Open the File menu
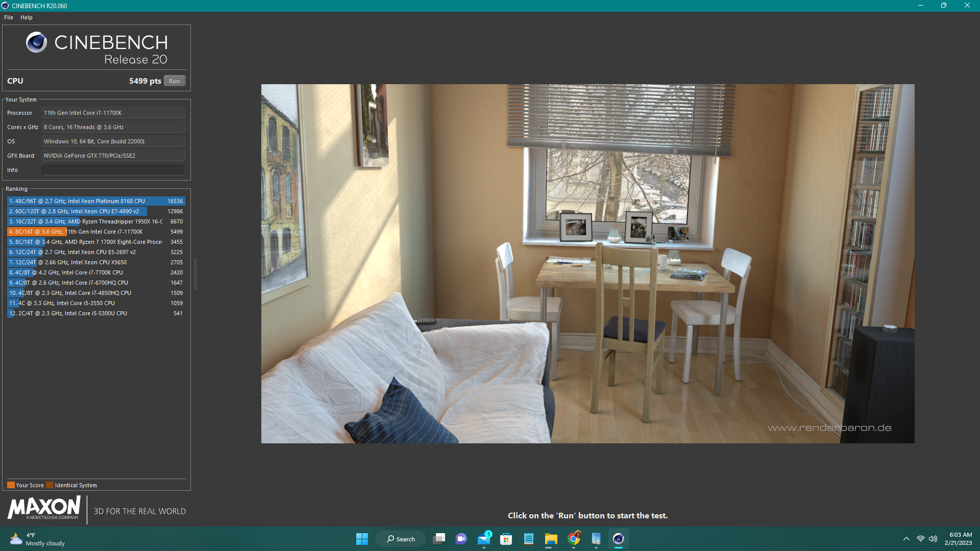Image resolution: width=980 pixels, height=551 pixels. (x=9, y=17)
